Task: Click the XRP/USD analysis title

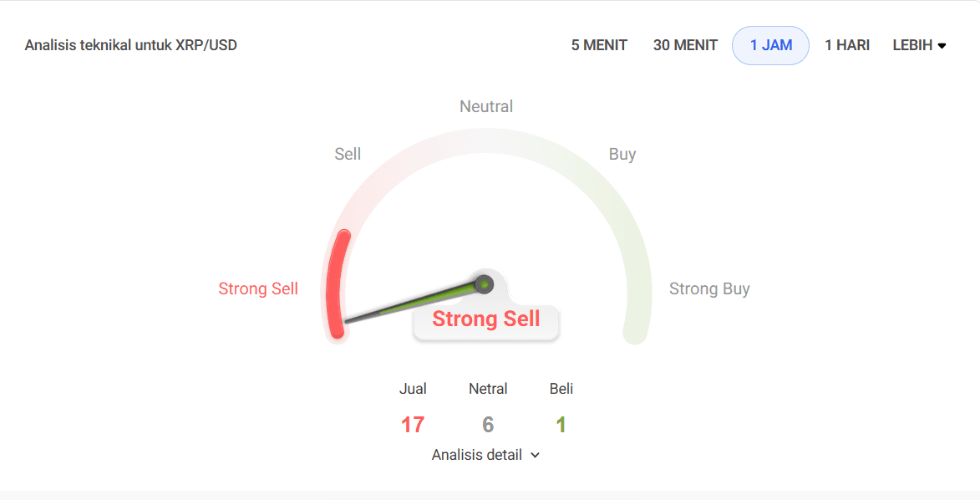Action: pyautogui.click(x=131, y=45)
